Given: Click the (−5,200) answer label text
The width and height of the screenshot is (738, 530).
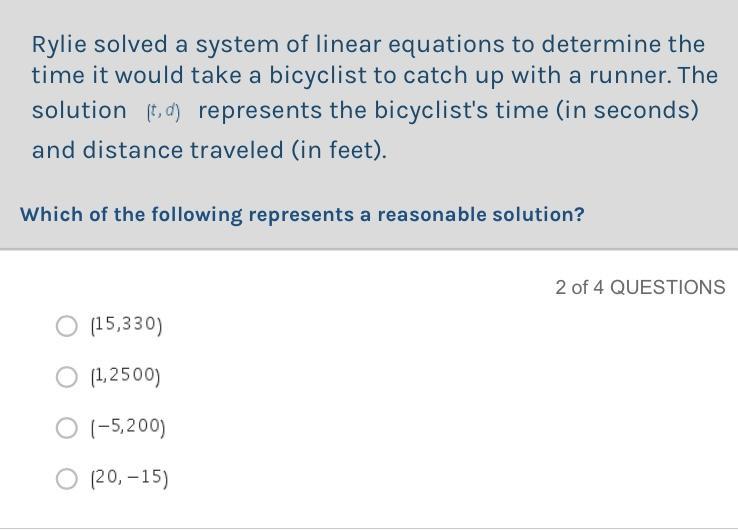Looking at the screenshot, I should coord(128,427).
